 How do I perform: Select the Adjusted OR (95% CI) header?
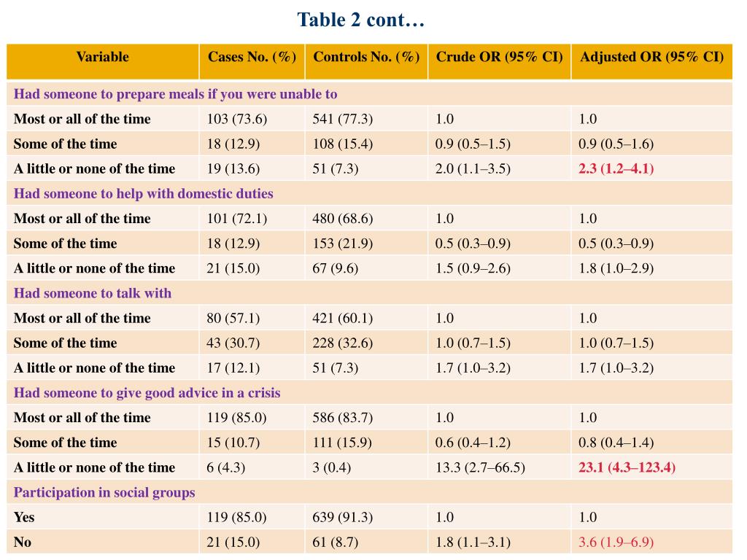651,57
